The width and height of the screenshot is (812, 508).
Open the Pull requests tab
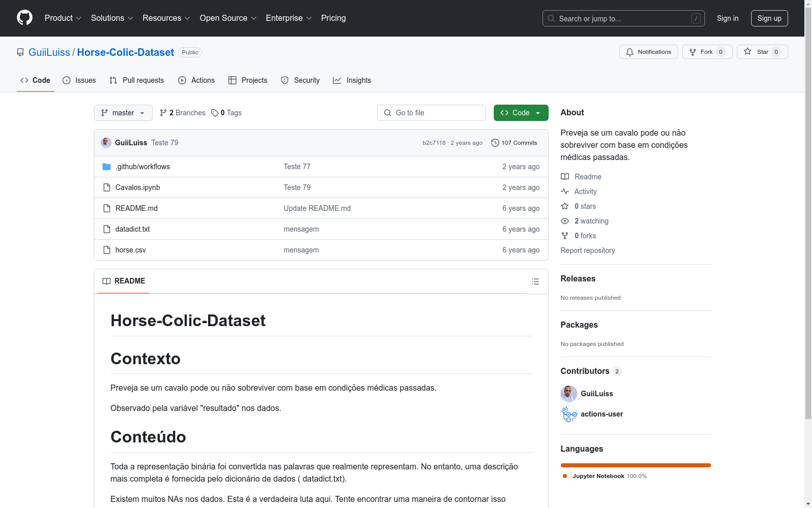pyautogui.click(x=137, y=80)
